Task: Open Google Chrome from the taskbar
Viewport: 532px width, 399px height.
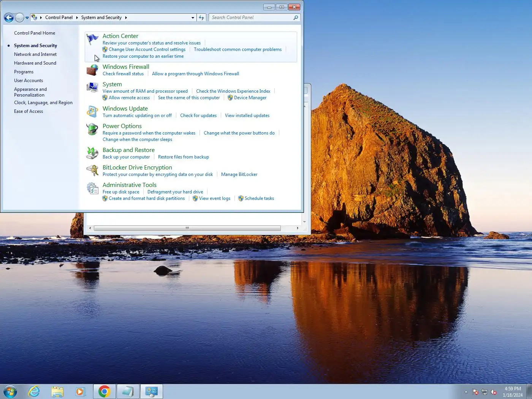Action: [x=104, y=391]
